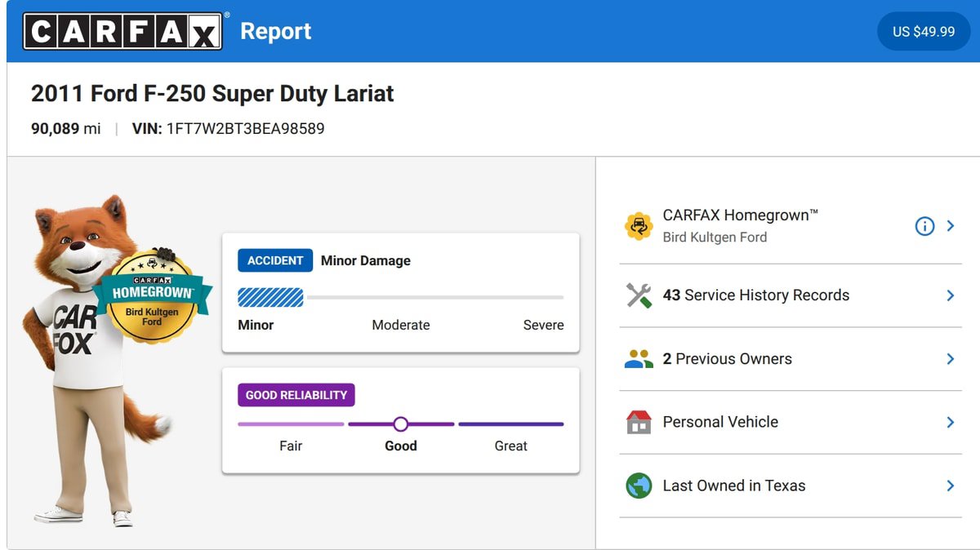The image size is (980, 550).
Task: Click the house Personal Vehicle icon
Action: [x=639, y=422]
